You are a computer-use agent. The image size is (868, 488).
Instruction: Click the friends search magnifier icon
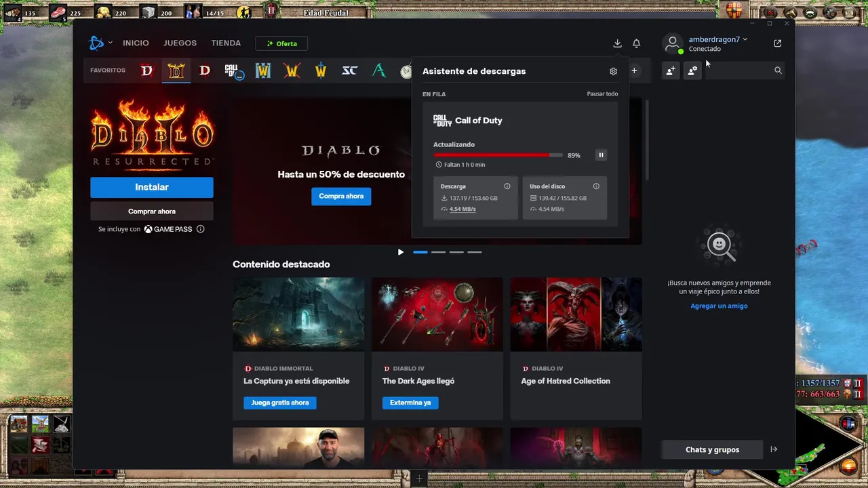pyautogui.click(x=778, y=70)
